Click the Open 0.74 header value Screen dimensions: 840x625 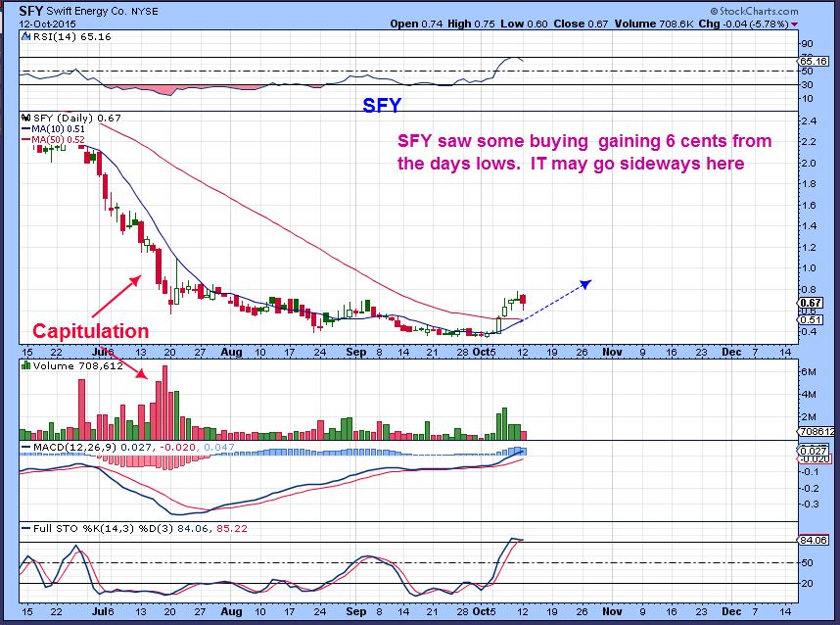pos(416,24)
